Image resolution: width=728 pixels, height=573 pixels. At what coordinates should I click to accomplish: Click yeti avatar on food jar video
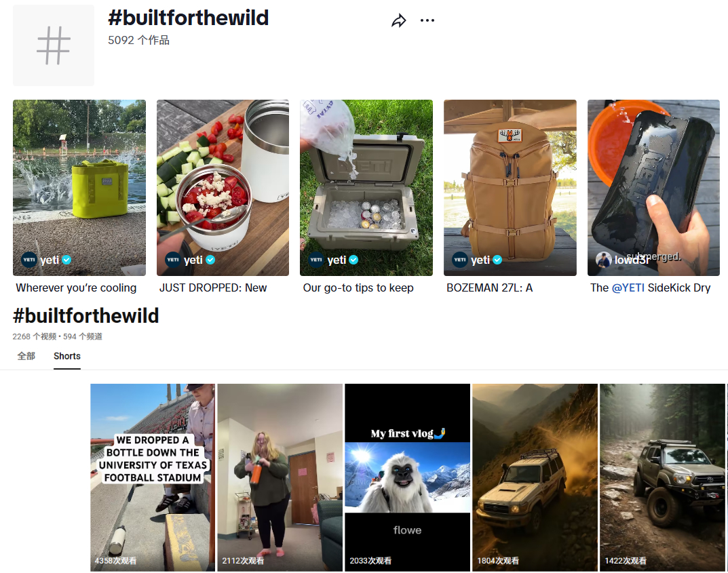click(x=173, y=260)
